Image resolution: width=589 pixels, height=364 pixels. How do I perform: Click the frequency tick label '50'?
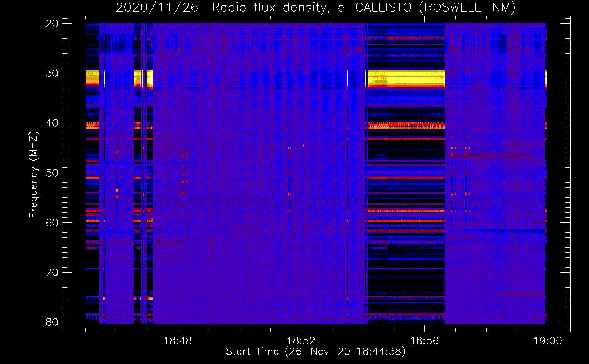pyautogui.click(x=52, y=173)
